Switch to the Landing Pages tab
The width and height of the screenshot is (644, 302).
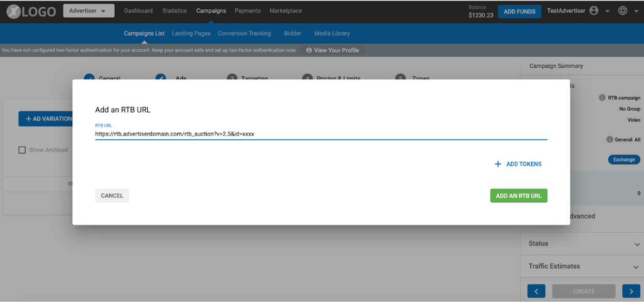[x=191, y=33]
